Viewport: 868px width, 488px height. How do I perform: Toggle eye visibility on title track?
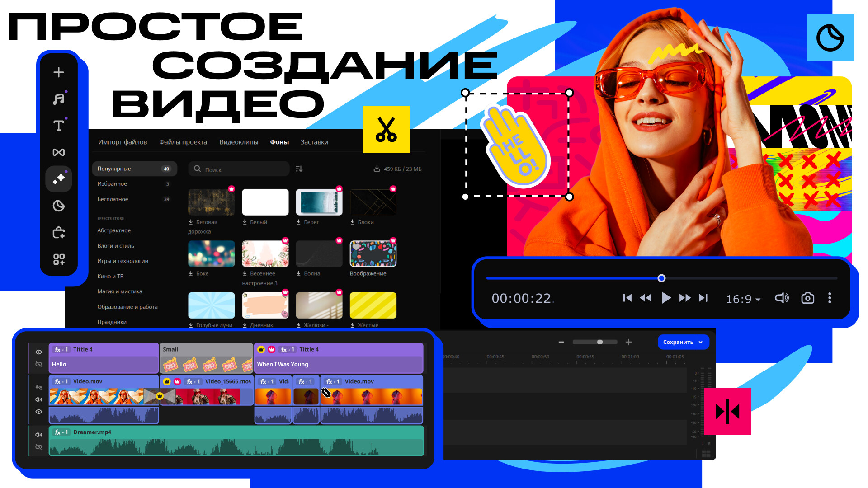coord(39,352)
